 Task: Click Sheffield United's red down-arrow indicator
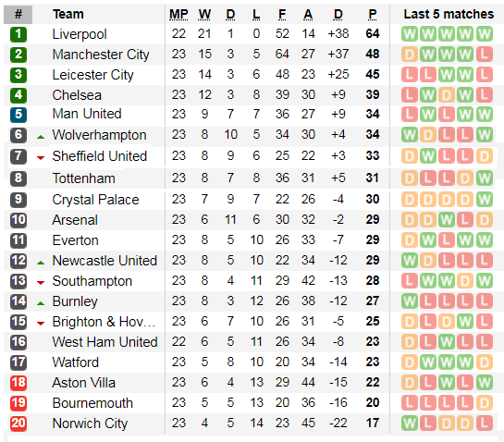click(x=41, y=157)
